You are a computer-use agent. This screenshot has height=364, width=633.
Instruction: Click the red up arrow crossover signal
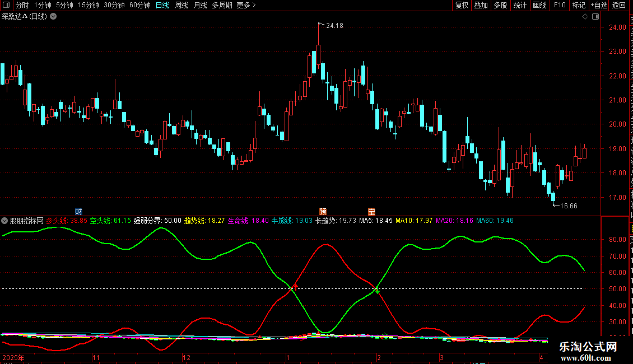tap(296, 287)
